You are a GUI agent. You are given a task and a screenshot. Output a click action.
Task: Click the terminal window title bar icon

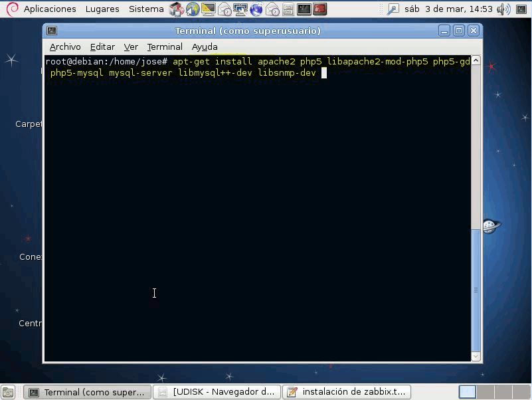pos(52,31)
